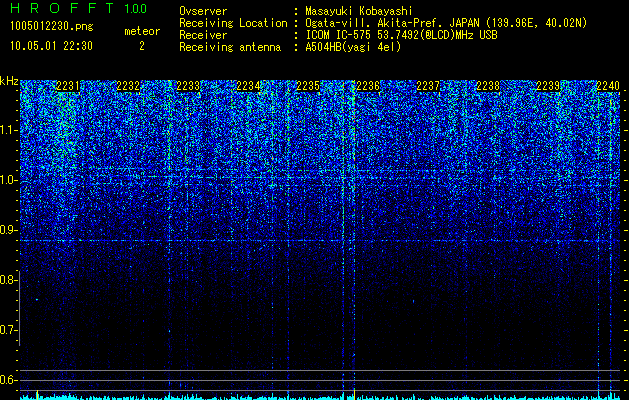Screen dimensions: 629x400
Task: Click the Ovserver label
Action: point(203,11)
